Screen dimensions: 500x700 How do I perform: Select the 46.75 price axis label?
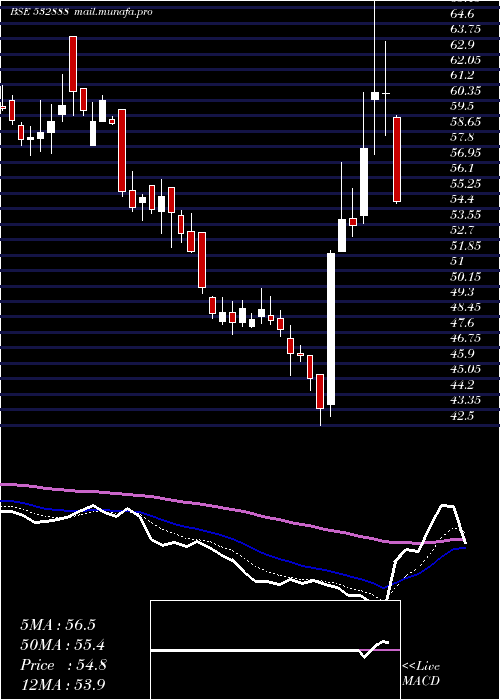[x=466, y=338]
